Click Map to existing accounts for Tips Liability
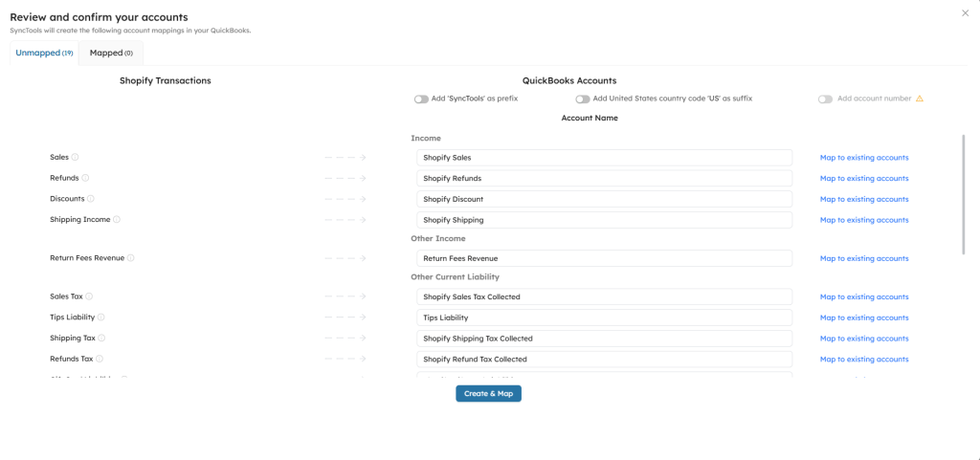The width and height of the screenshot is (980, 460). point(864,318)
